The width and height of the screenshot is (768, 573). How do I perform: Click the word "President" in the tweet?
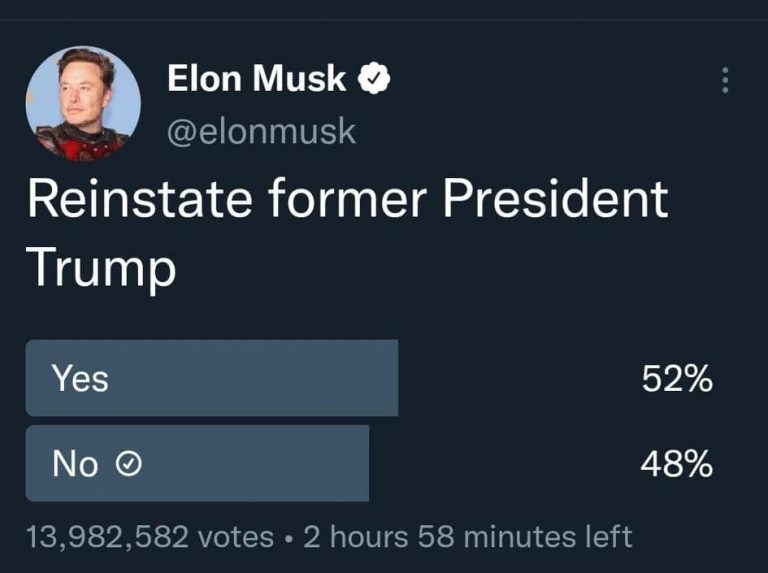click(x=555, y=199)
